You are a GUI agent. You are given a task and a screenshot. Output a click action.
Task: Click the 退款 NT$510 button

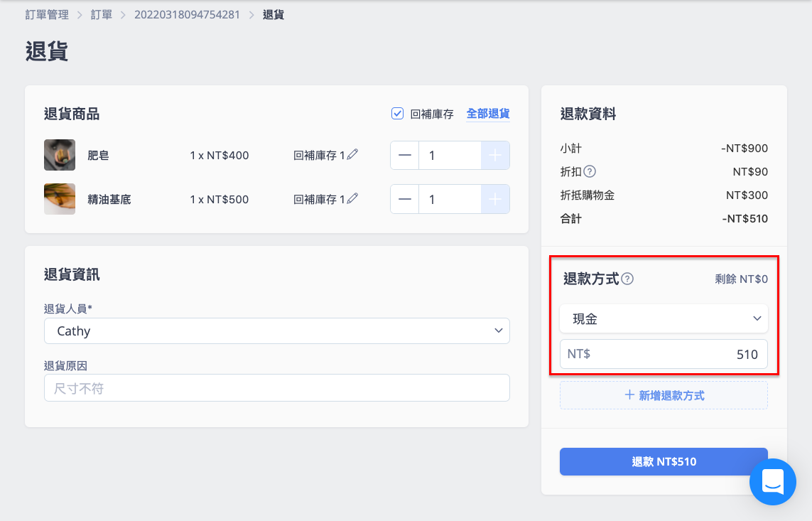pyautogui.click(x=664, y=461)
